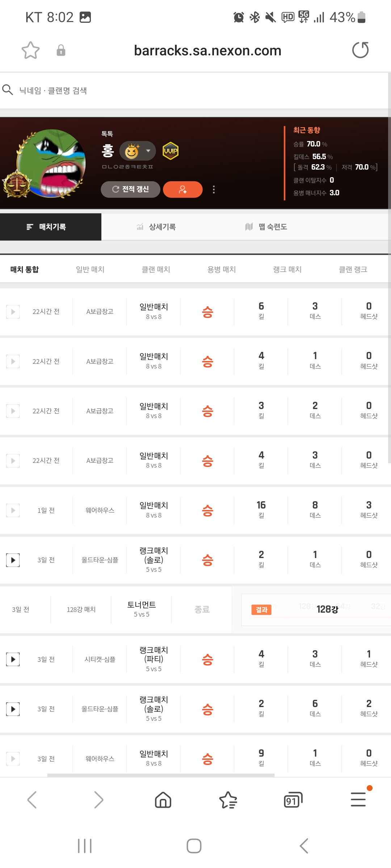Screen dimensions: 391x868
Task: Open the browser tabs counter showing 91
Action: tap(293, 800)
